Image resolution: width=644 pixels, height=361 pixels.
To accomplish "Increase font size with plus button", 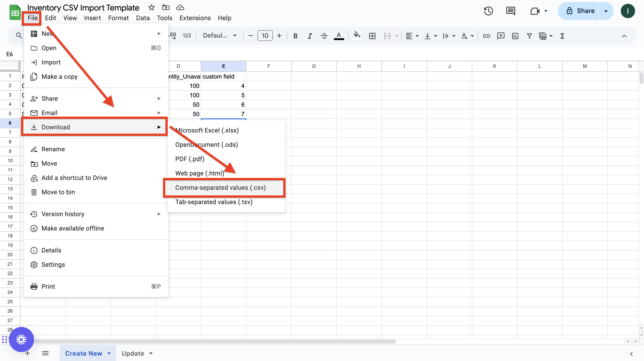I will [x=279, y=36].
